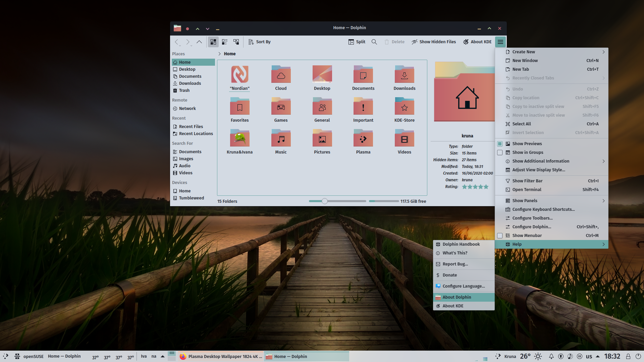Viewport: 644px width, 362px height.
Task: Open the Plasma folder
Action: coord(363,142)
